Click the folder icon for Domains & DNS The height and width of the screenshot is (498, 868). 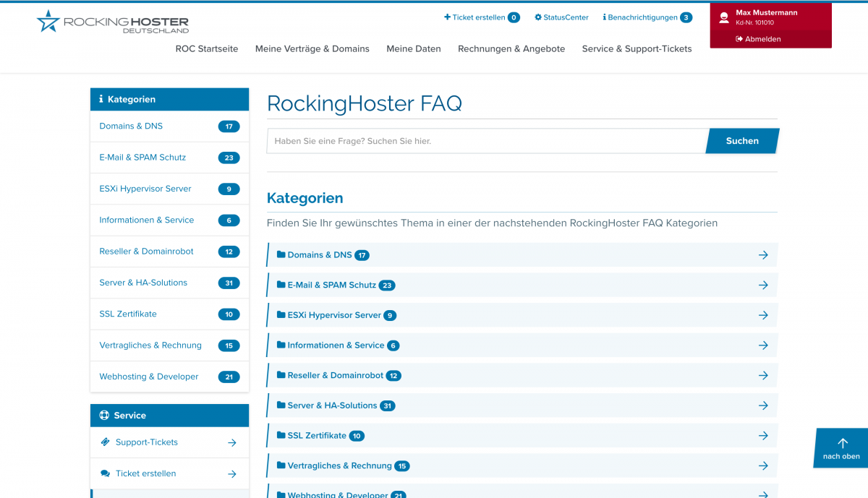click(281, 254)
